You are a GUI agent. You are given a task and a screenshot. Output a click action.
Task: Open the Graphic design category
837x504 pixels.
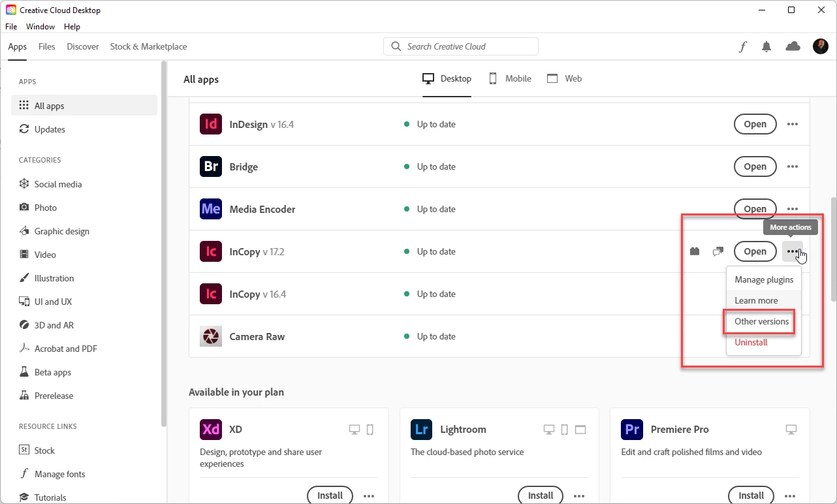click(84, 231)
